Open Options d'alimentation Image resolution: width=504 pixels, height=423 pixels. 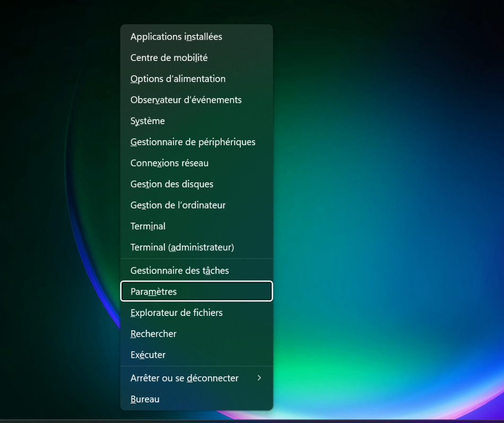[178, 79]
